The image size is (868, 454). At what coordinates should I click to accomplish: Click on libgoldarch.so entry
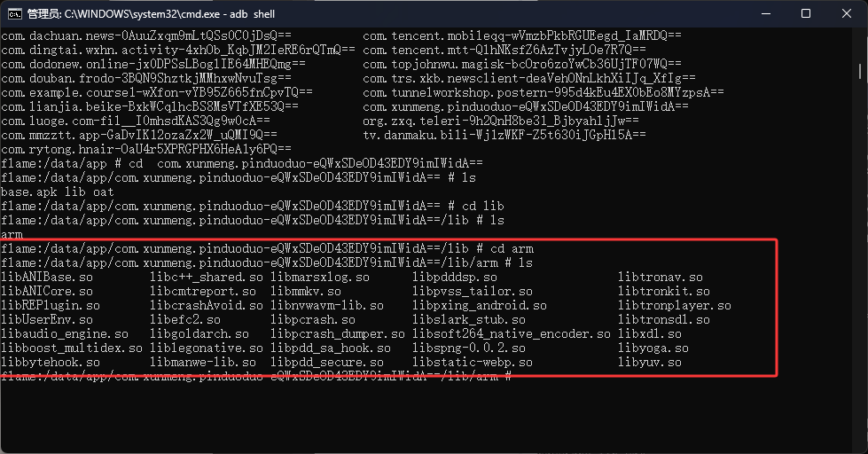199,334
